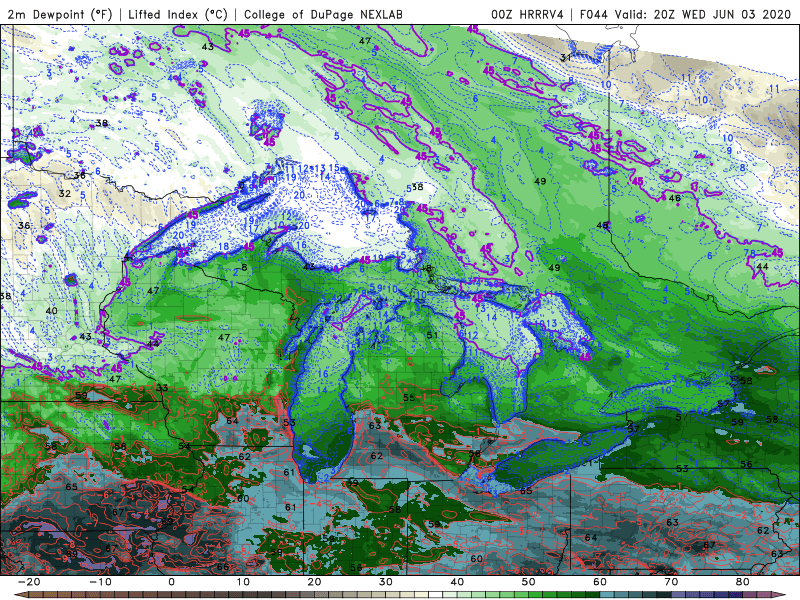Click the black "32" dewpoint value on map

[x=65, y=193]
